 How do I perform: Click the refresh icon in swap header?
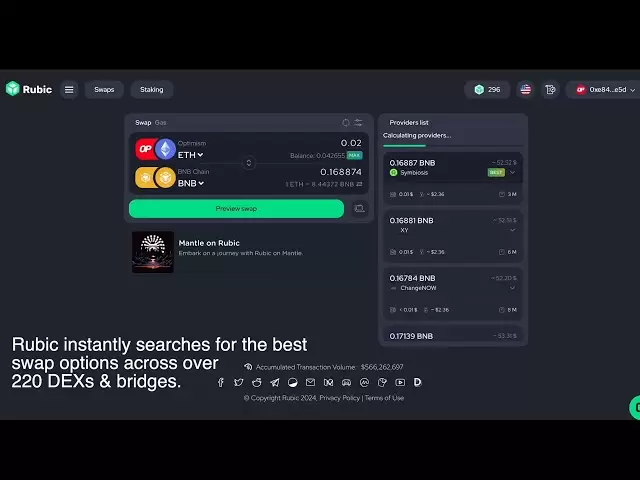tap(346, 122)
